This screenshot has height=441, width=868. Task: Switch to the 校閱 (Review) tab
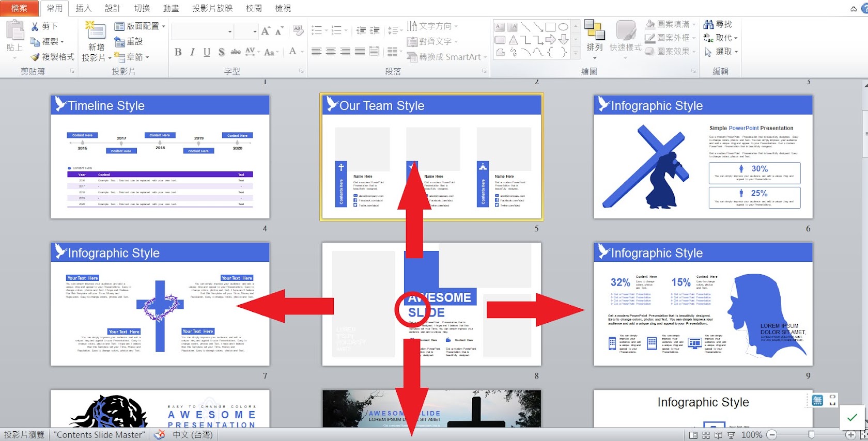(254, 8)
